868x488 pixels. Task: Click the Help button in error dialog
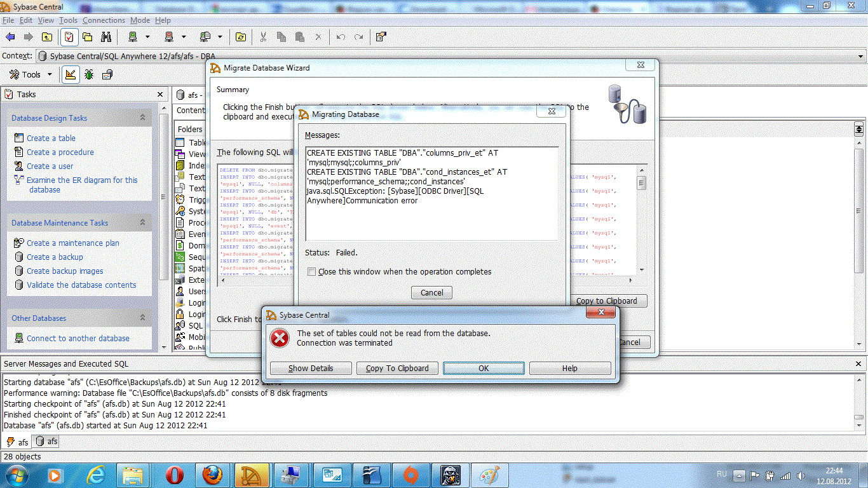point(570,368)
